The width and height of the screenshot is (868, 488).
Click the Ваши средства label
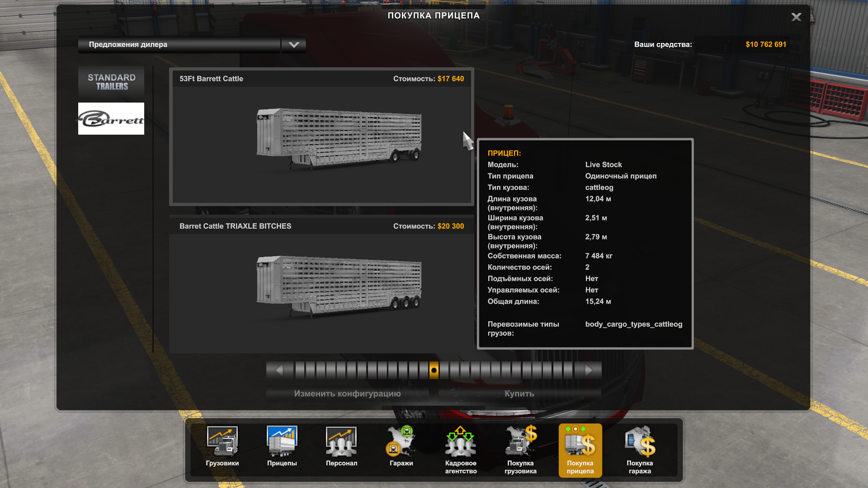pos(663,44)
